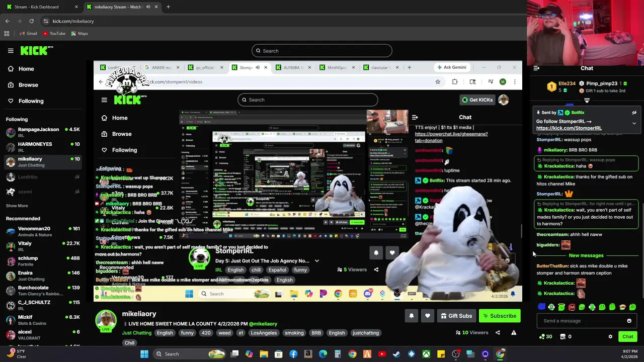
Task: Open Windows Start menu
Action: 144,354
